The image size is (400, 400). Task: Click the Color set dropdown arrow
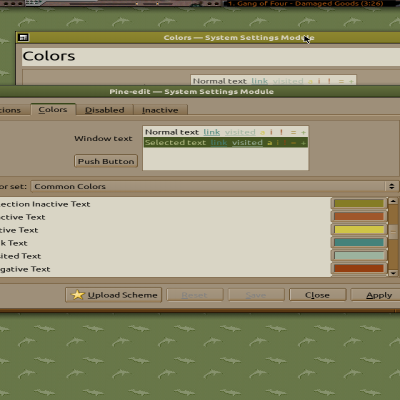point(392,186)
